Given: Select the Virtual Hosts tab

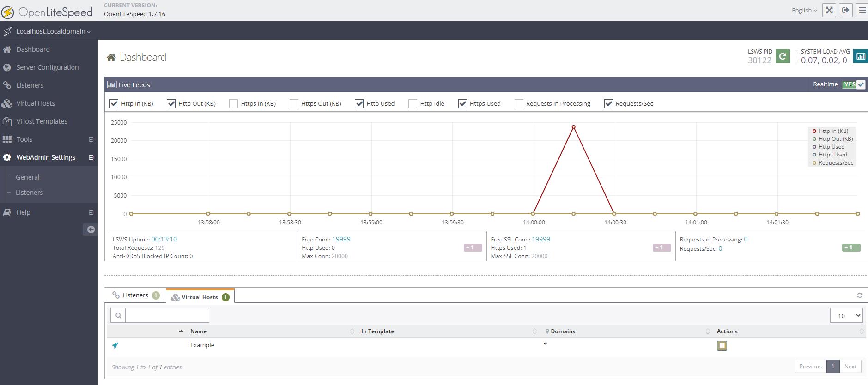Looking at the screenshot, I should click(x=200, y=297).
